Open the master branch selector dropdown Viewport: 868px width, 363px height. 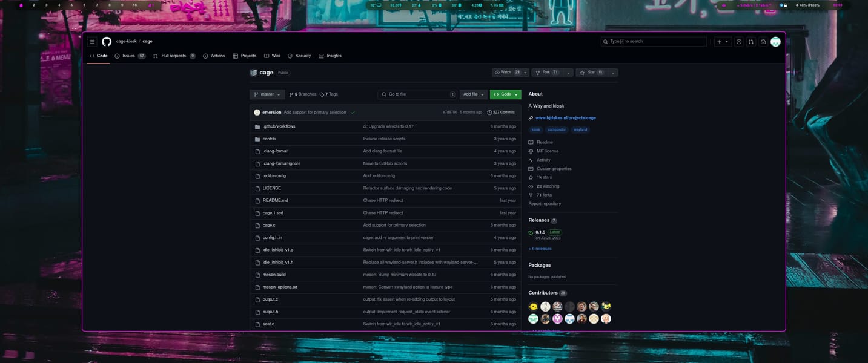(267, 94)
